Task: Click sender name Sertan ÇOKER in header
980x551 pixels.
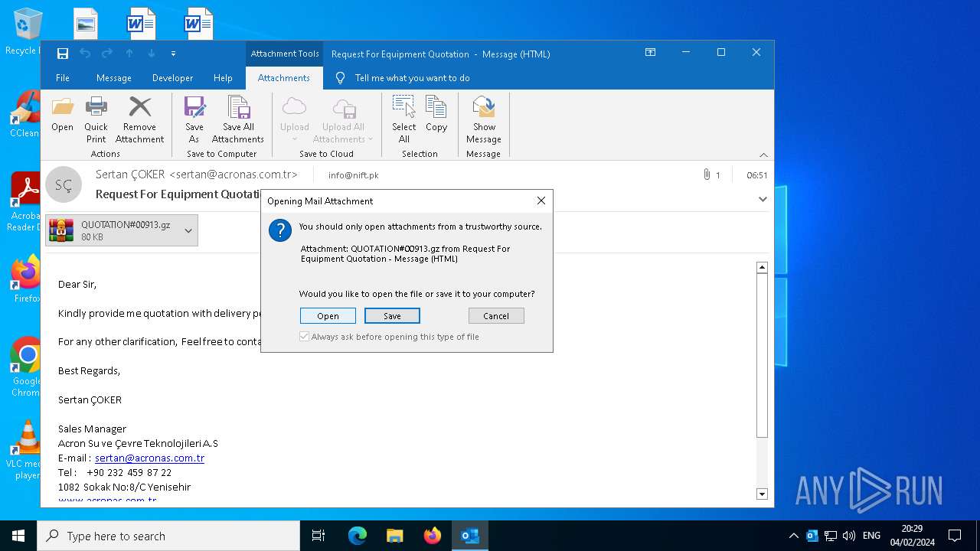Action: point(196,174)
